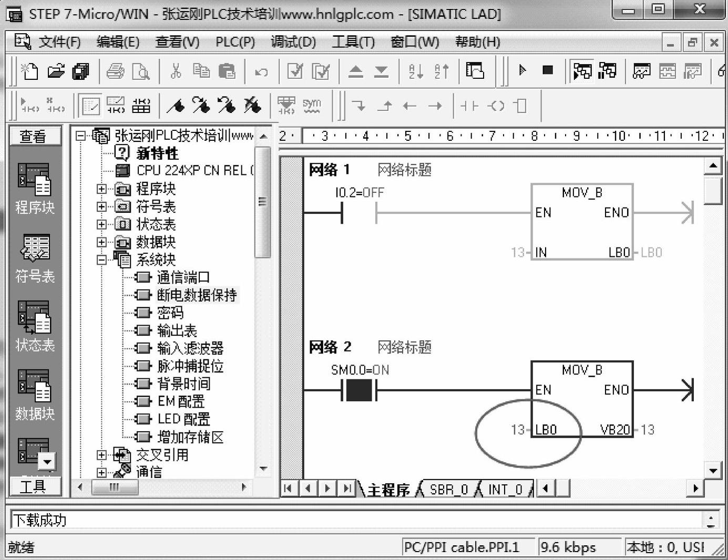Jump to the next bookmark
Viewport: 728px width, 560px height.
[x=201, y=106]
